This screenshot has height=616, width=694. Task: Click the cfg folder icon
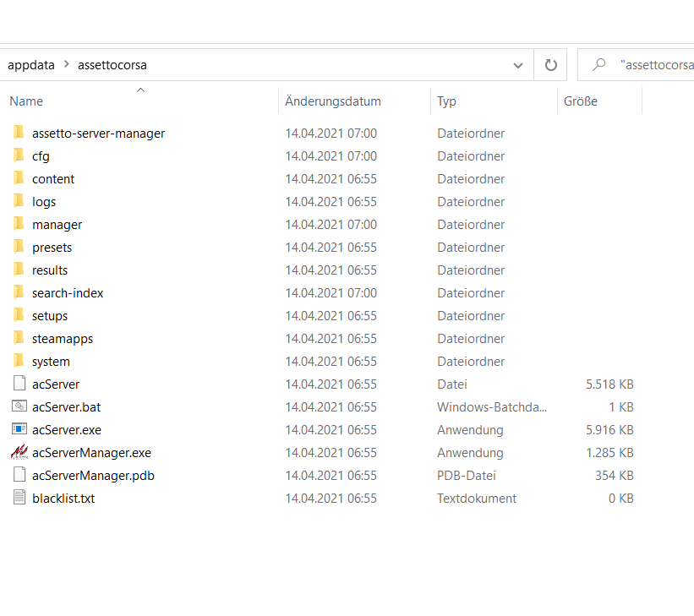(x=19, y=155)
